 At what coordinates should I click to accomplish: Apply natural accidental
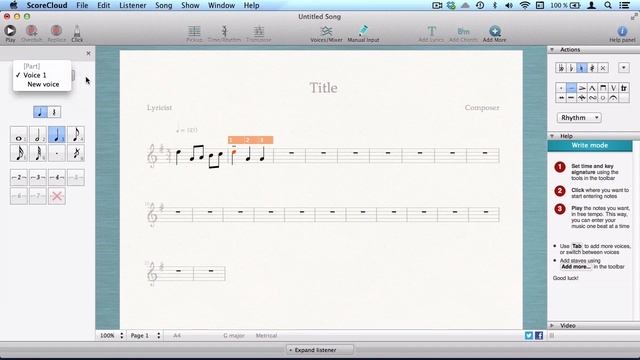582,68
